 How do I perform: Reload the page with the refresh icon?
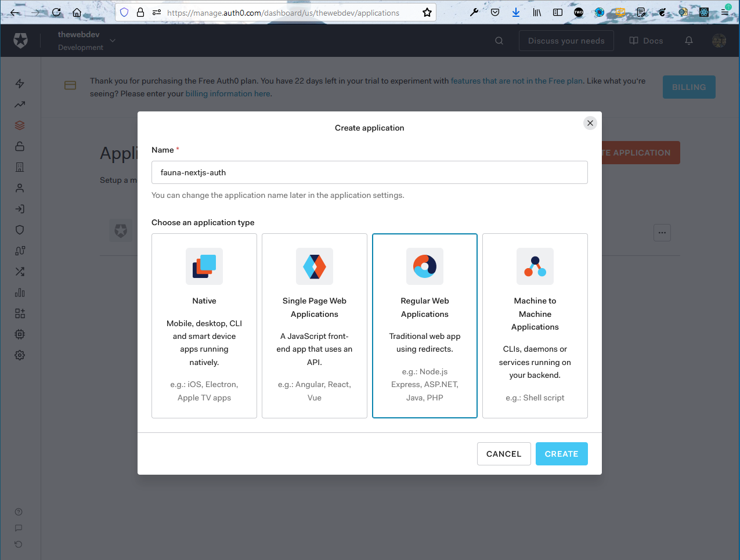[56, 12]
